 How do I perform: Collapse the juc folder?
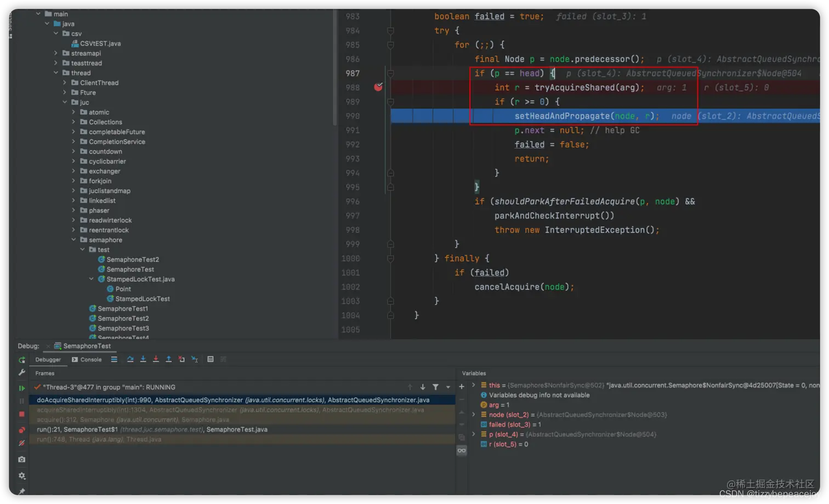65,102
